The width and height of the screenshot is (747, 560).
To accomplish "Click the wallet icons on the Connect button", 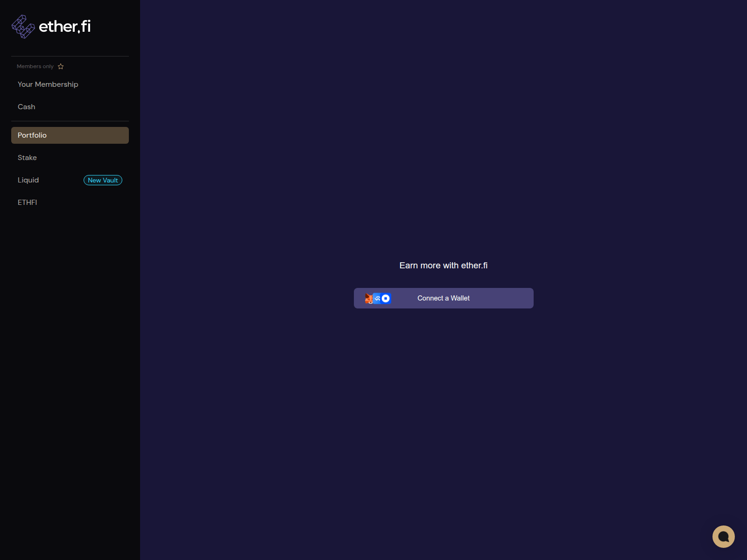I will pyautogui.click(x=378, y=298).
